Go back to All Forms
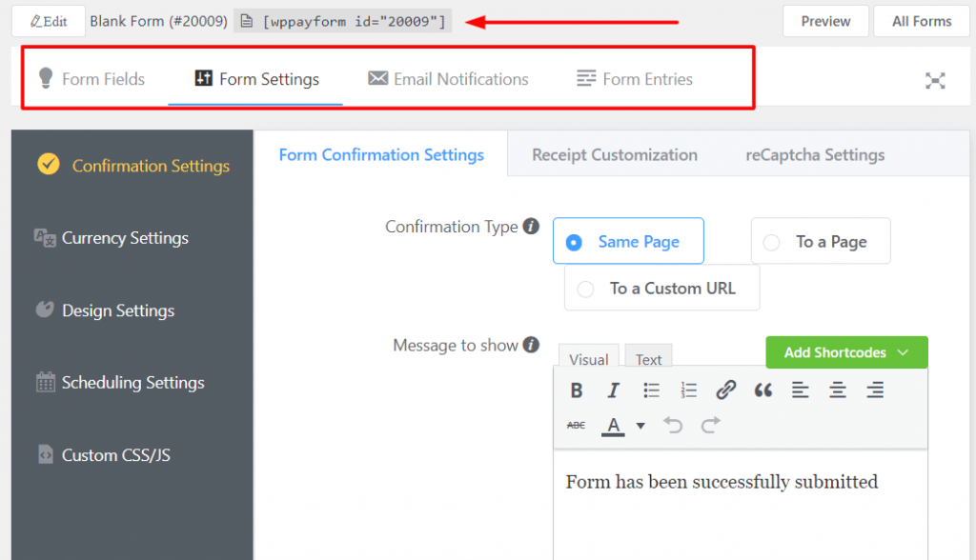This screenshot has width=976, height=560. pos(921,20)
